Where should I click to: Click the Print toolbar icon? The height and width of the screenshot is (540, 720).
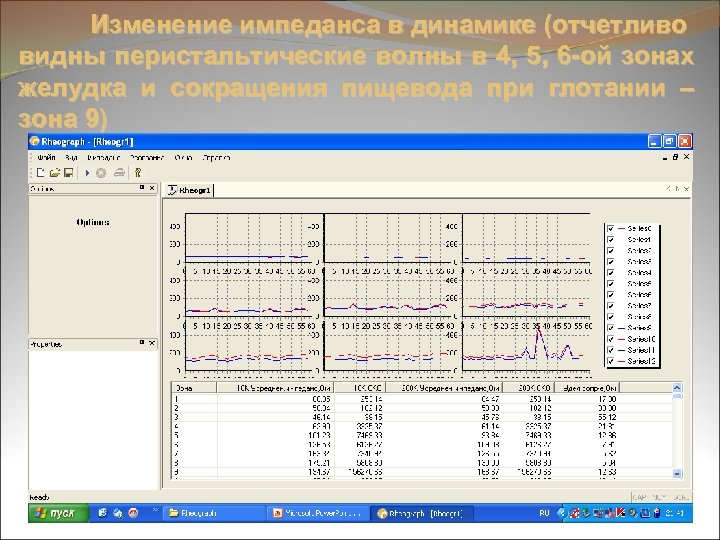point(119,173)
